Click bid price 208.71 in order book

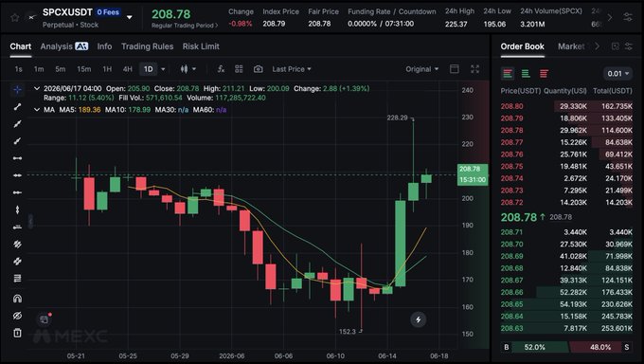[x=511, y=232]
